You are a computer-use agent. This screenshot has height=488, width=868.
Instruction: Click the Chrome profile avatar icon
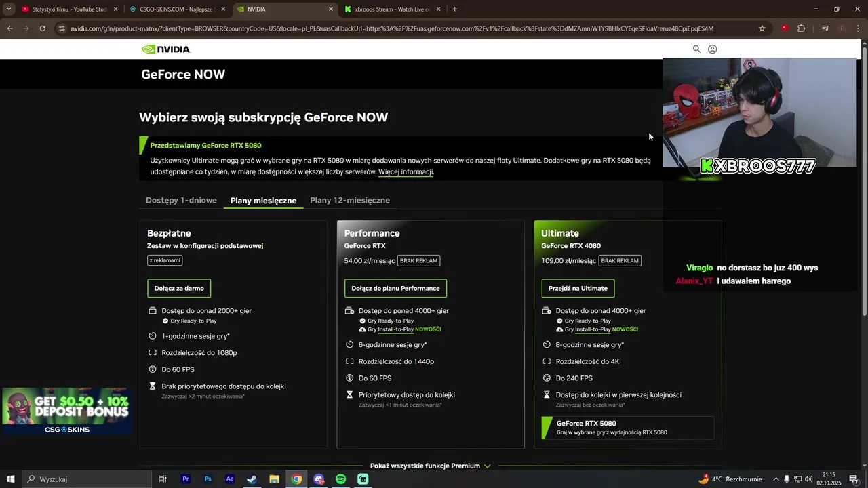842,28
